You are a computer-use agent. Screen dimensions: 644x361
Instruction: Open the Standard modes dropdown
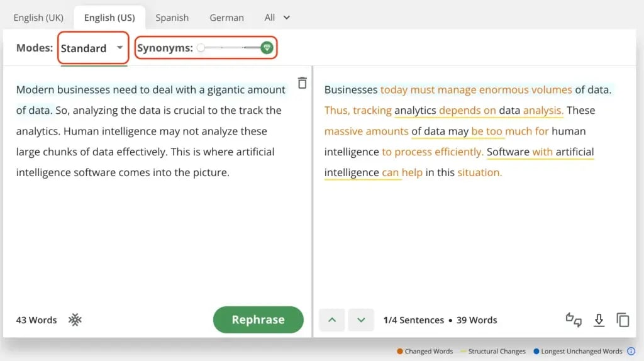[92, 48]
